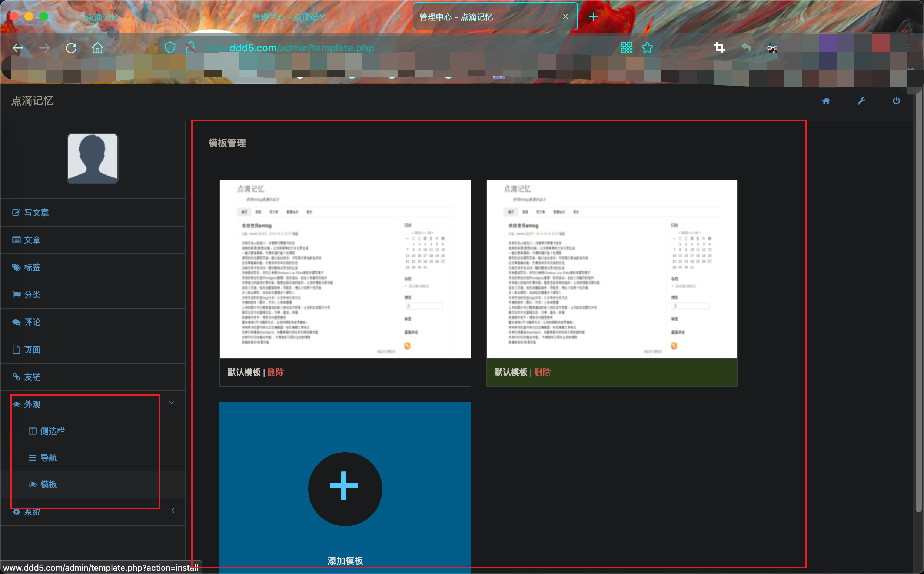Select 侧边栏 submenu item
Image resolution: width=924 pixels, height=574 pixels.
(52, 431)
